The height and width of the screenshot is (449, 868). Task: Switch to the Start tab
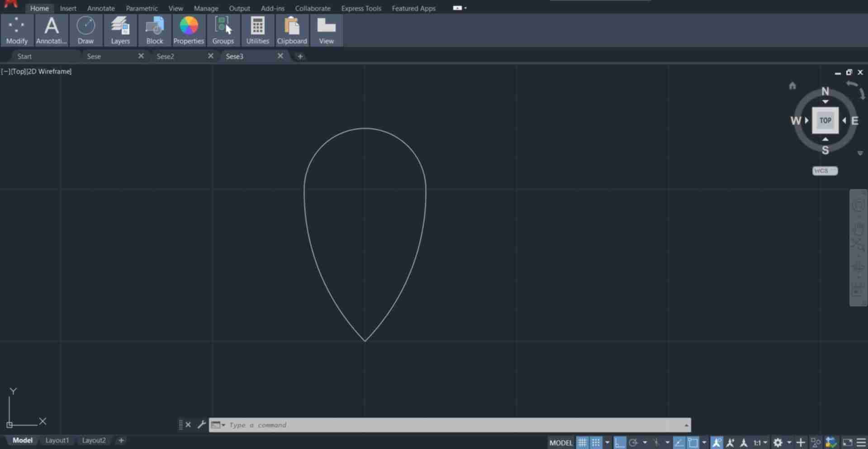pyautogui.click(x=24, y=56)
